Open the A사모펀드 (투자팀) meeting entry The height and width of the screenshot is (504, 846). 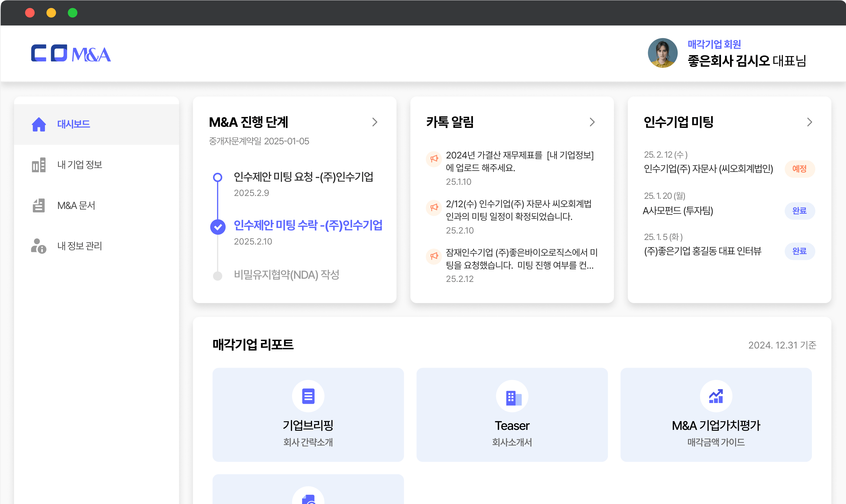[x=678, y=211]
